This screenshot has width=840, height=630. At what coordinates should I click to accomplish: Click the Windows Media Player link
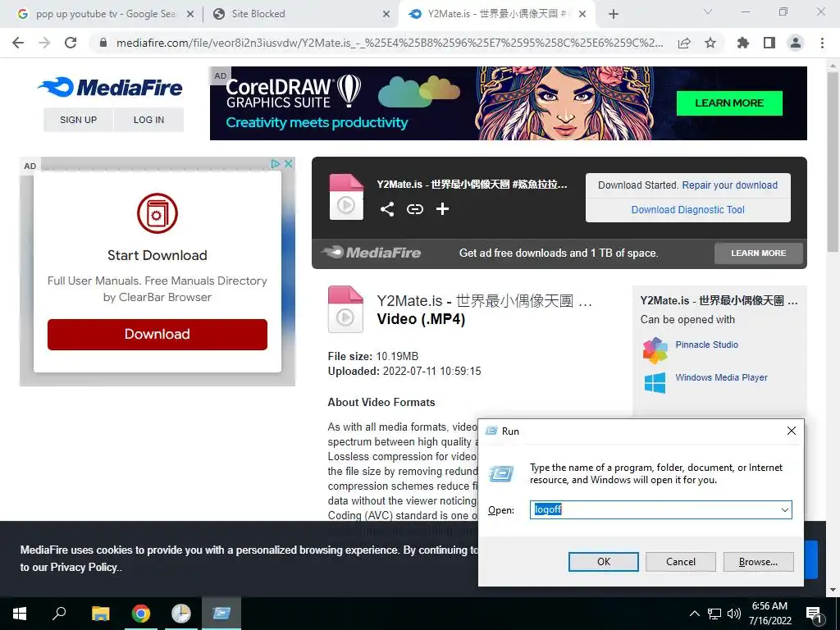coord(721,377)
